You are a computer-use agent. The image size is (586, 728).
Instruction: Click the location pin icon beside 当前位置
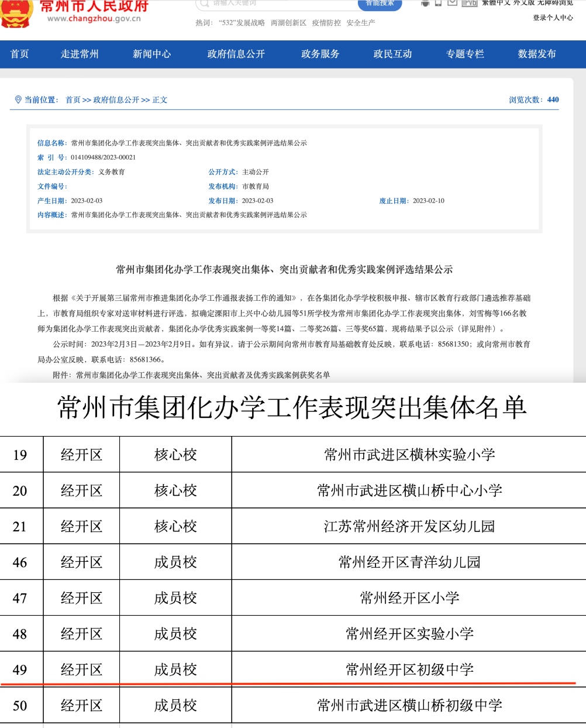coord(18,99)
